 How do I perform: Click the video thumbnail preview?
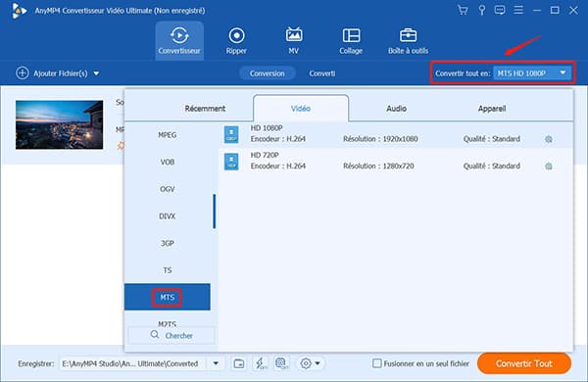59,124
